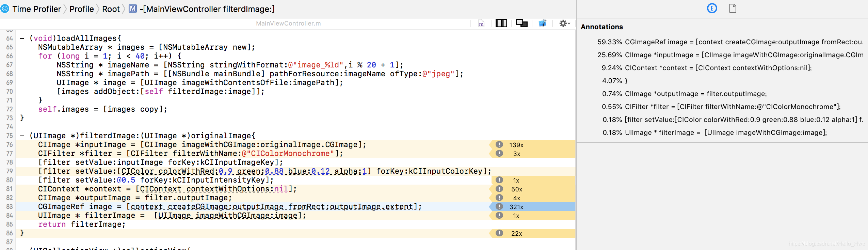Click line 82 filter.outputImage code
The width and height of the screenshot is (868, 250).
[135, 198]
